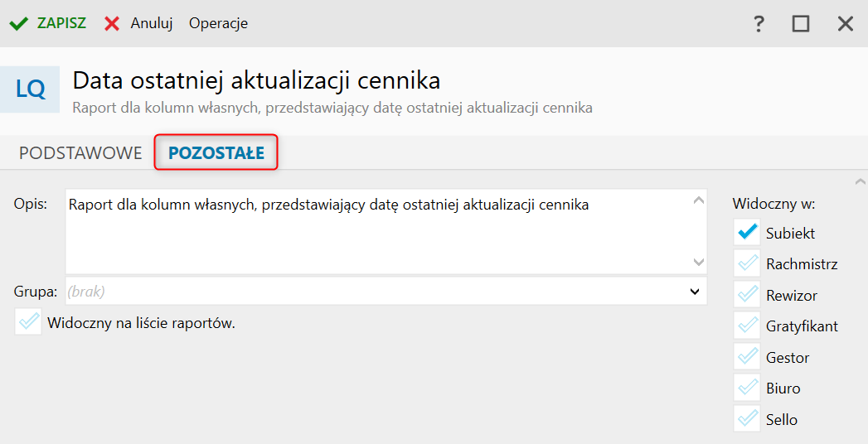Toggle the Subiekt visibility checkbox
The height and width of the screenshot is (444, 868).
click(x=747, y=233)
